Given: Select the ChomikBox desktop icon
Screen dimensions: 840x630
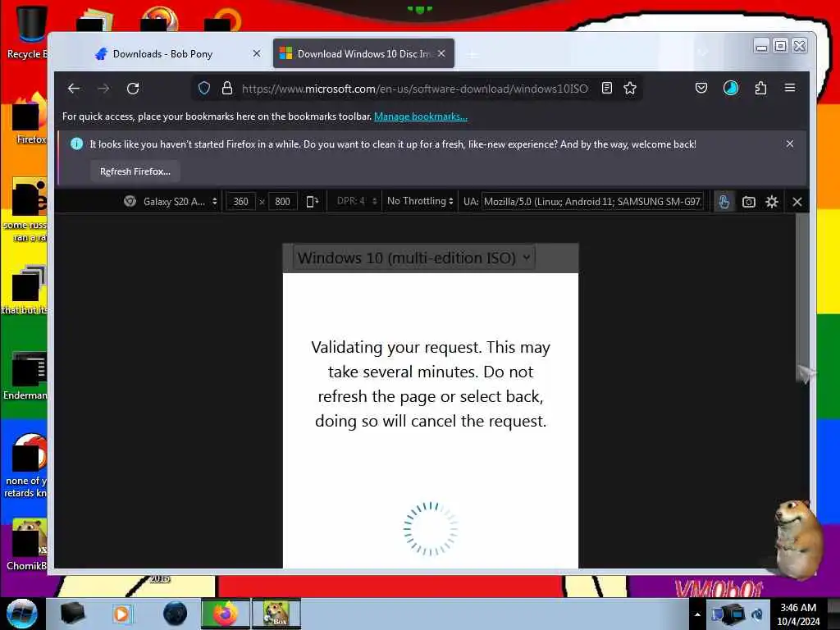Looking at the screenshot, I should (27, 546).
